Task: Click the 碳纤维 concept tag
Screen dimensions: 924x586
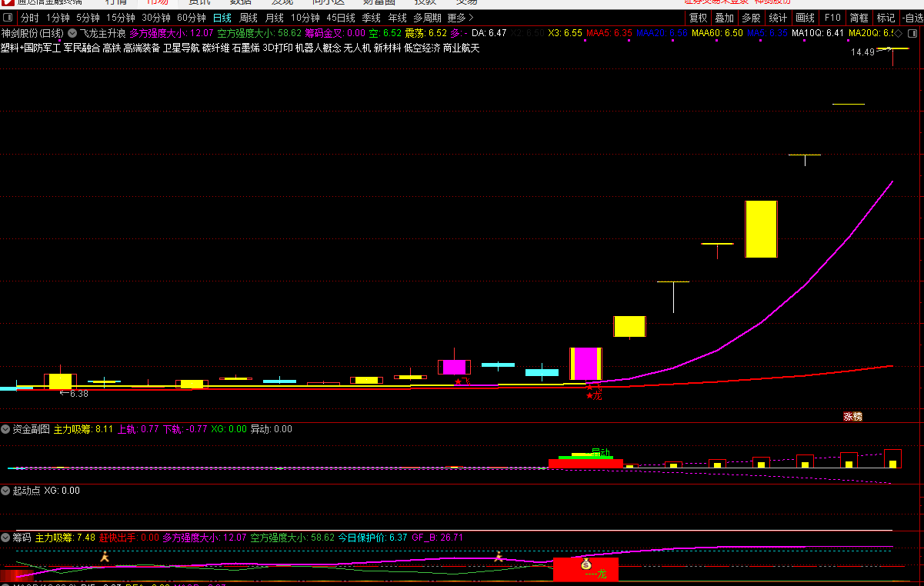Action: click(215, 48)
